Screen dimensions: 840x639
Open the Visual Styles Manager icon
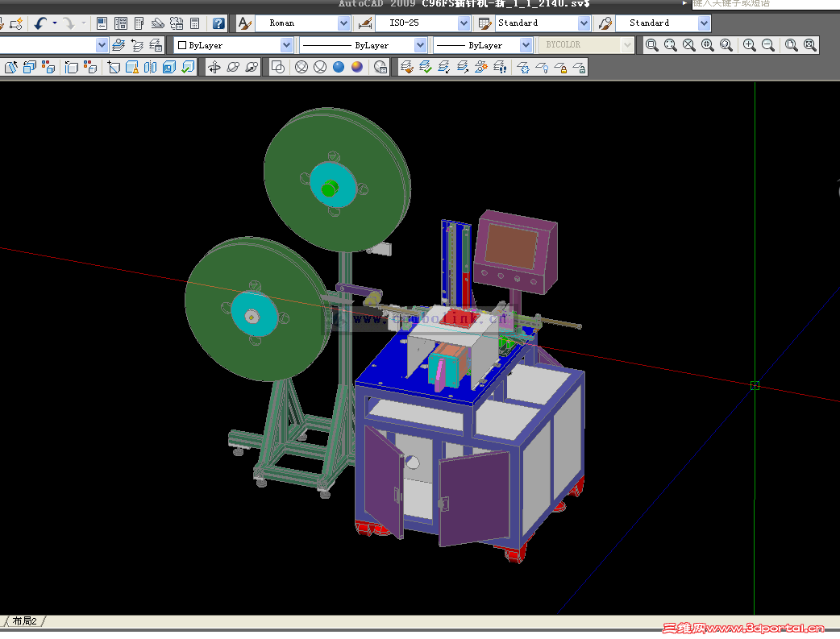coord(380,67)
